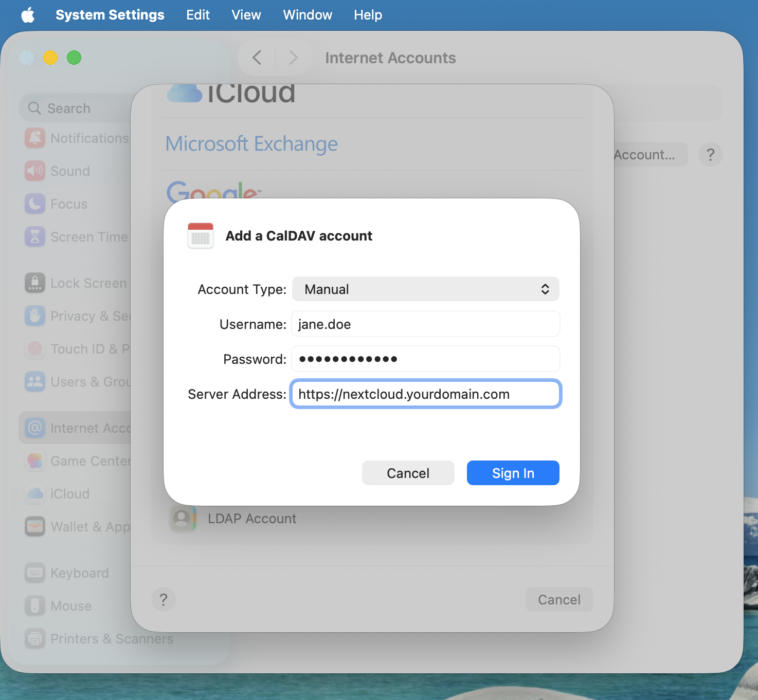Open Screen Time settings
The image size is (758, 700).
(x=88, y=236)
